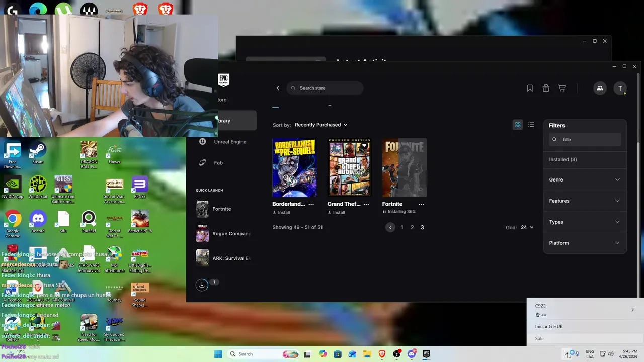Screen dimensions: 644x362
Task: Choose Salir in tray menu
Action: coord(585,338)
